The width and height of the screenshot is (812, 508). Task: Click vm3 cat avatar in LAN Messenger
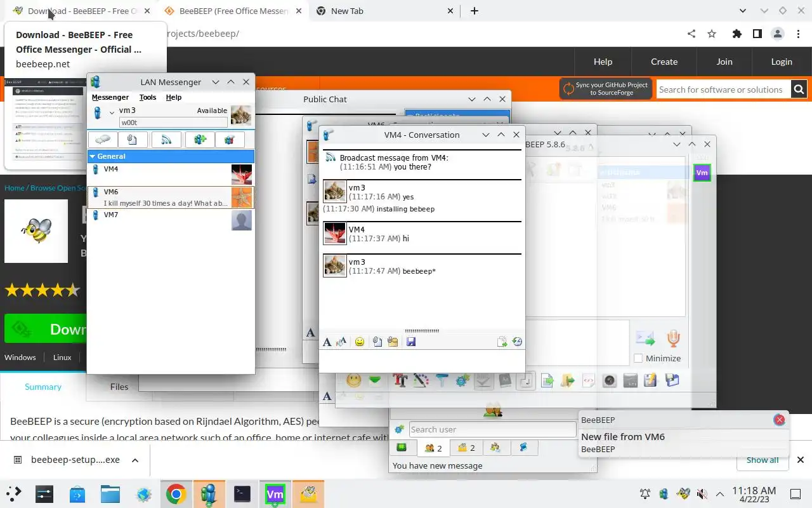pos(241,116)
